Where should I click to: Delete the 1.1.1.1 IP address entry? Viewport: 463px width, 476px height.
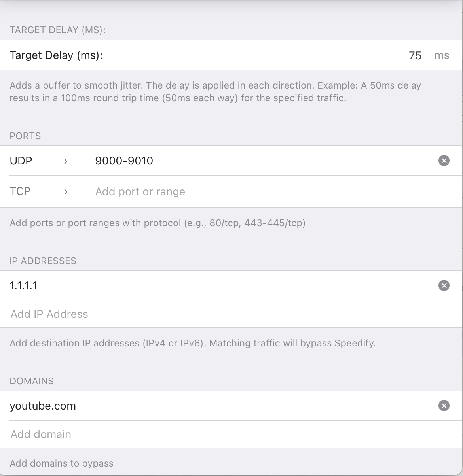click(x=444, y=285)
